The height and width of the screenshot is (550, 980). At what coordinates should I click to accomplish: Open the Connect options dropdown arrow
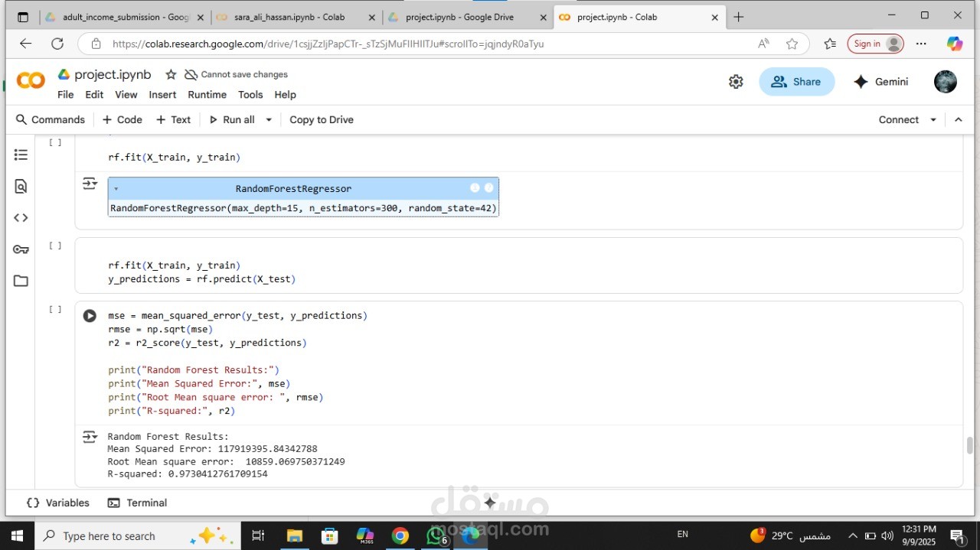click(933, 119)
